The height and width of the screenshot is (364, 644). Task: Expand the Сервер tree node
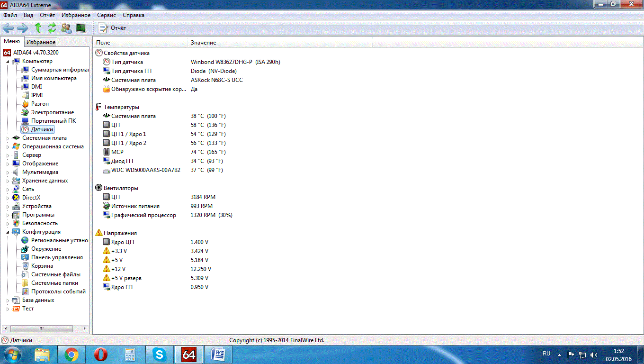[8, 155]
